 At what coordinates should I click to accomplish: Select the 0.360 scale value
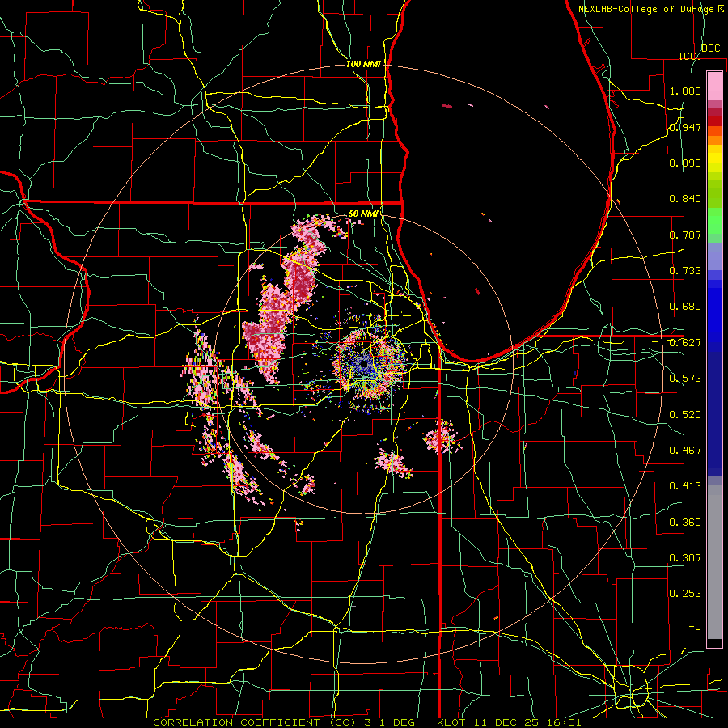point(685,523)
